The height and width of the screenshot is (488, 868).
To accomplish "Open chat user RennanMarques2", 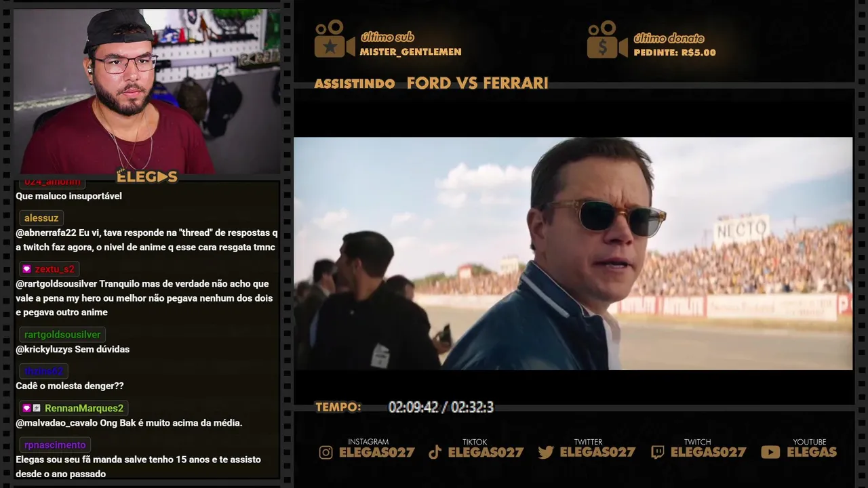I will coord(84,409).
